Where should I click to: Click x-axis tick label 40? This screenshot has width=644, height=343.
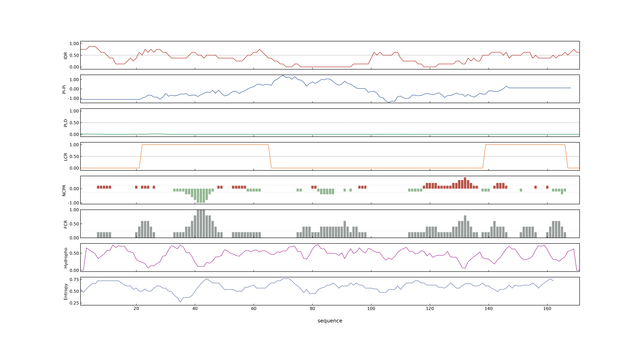pos(195,308)
